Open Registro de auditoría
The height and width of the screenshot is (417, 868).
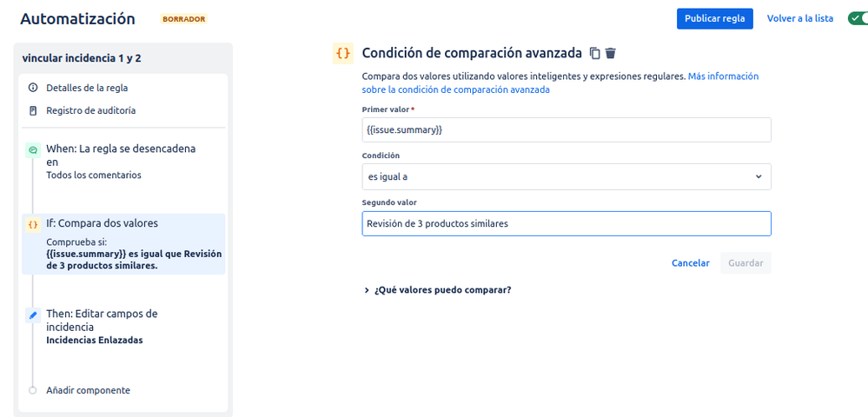(x=90, y=110)
